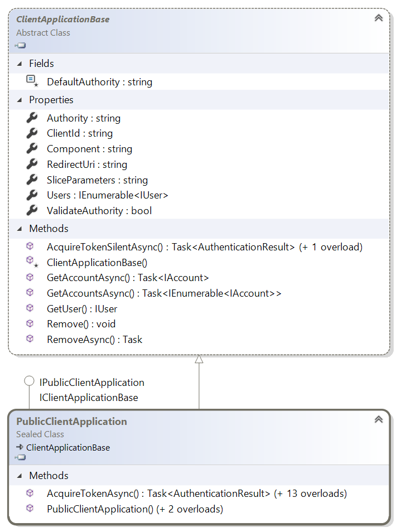Click the wrench icon next to SliceParameters
Viewport: 397px width, 532px height.
[32, 180]
